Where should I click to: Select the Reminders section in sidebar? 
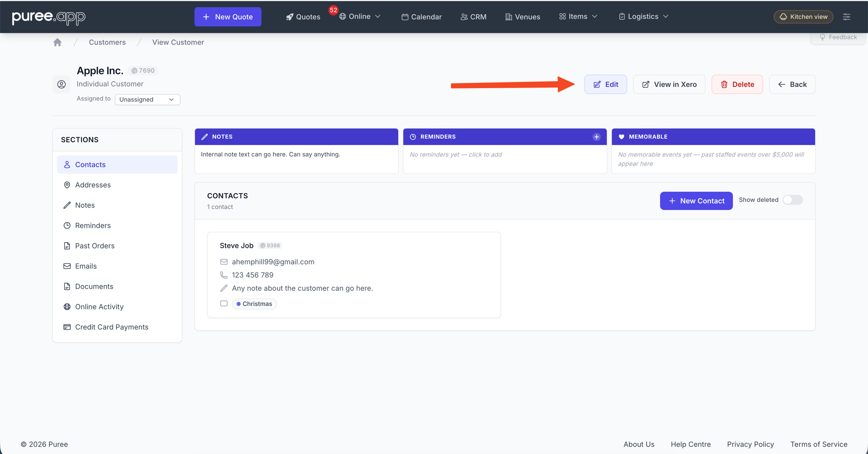(117, 226)
